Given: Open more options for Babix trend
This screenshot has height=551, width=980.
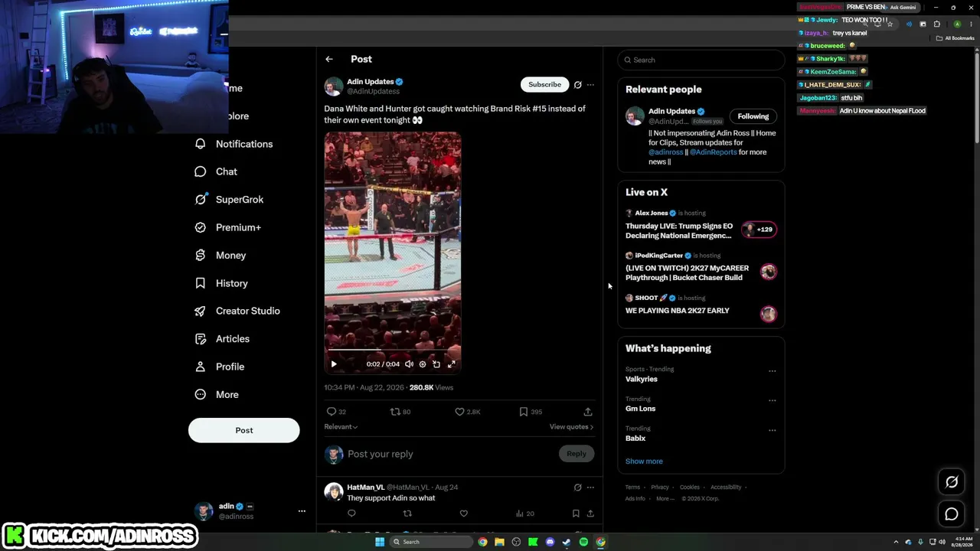Looking at the screenshot, I should point(772,430).
